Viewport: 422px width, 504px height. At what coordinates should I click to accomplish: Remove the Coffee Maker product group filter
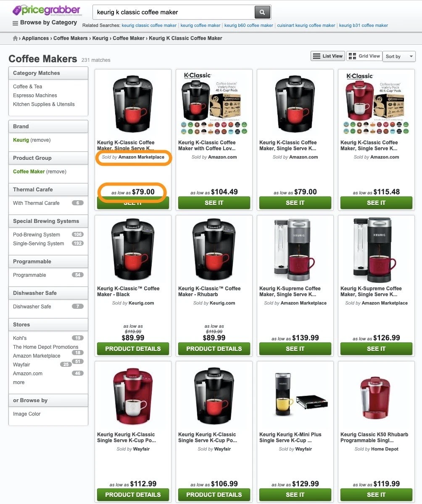(x=56, y=171)
